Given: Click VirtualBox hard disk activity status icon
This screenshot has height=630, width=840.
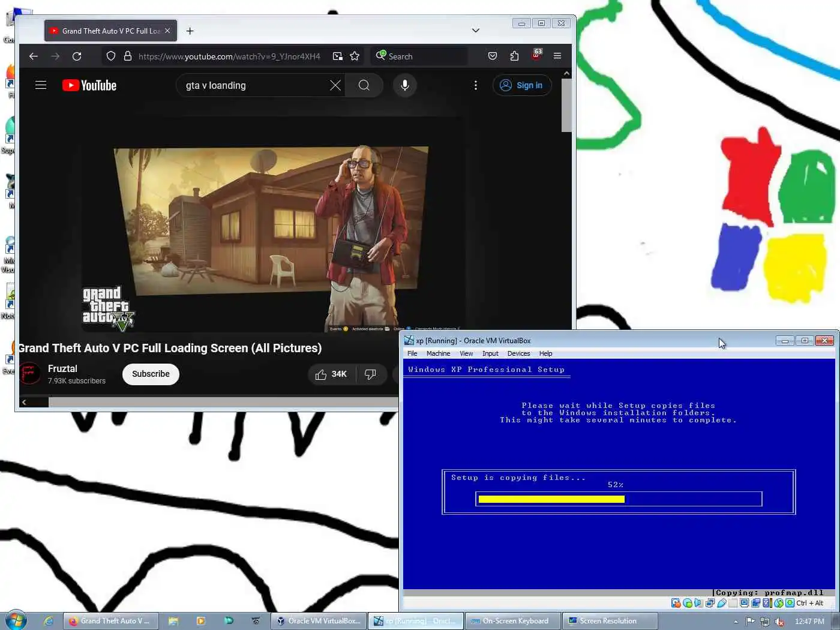Looking at the screenshot, I should 676,603.
